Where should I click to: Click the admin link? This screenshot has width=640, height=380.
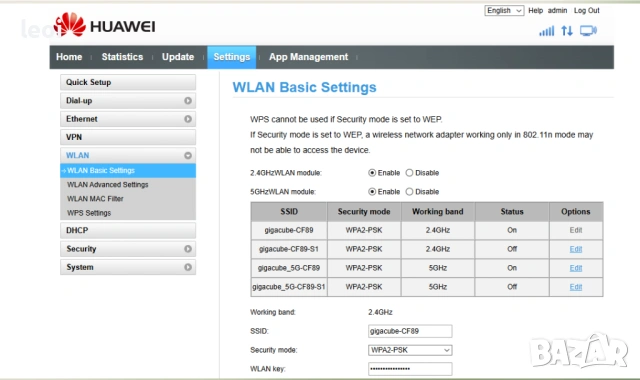click(557, 11)
